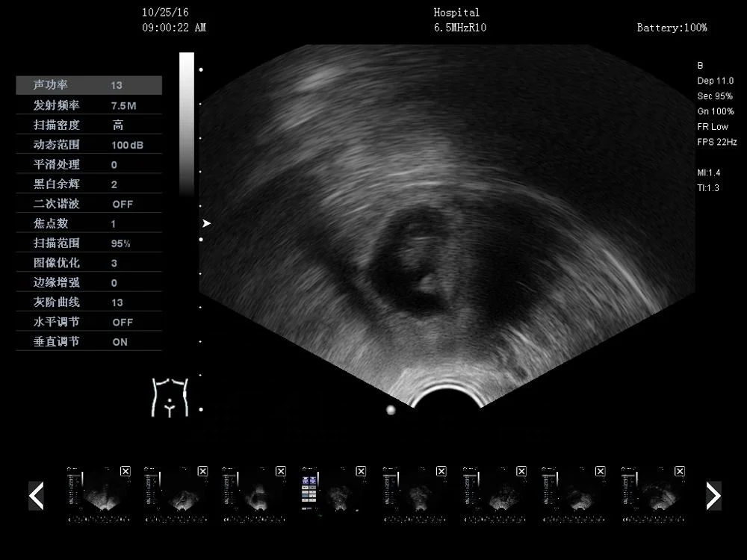
Task: Open the 发射频率 frequency selector
Action: 89,105
